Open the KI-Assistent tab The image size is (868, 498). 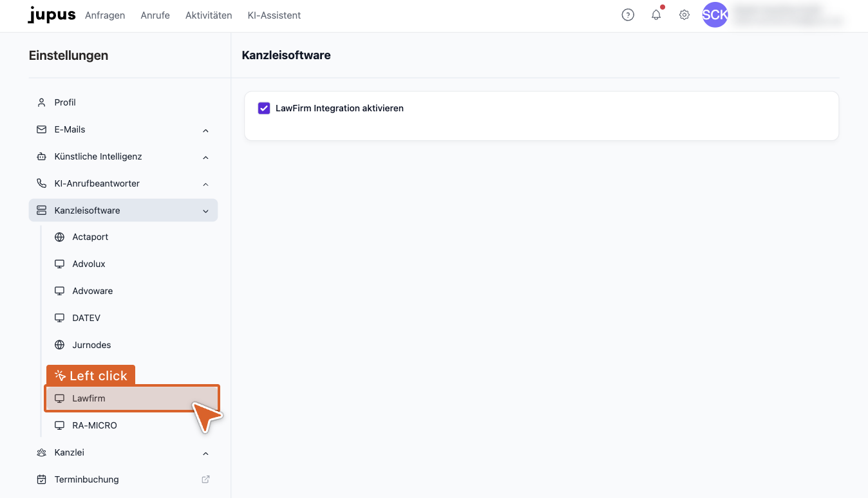click(274, 15)
